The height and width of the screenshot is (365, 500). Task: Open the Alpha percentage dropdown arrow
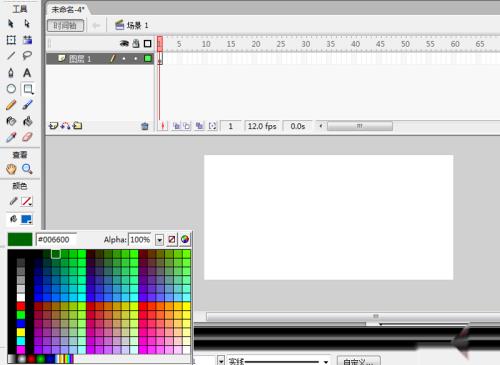pyautogui.click(x=159, y=239)
